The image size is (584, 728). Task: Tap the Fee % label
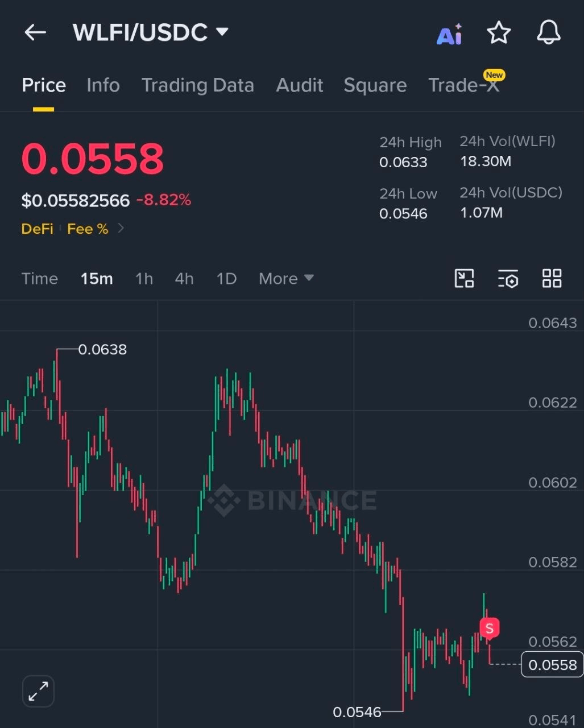88,229
